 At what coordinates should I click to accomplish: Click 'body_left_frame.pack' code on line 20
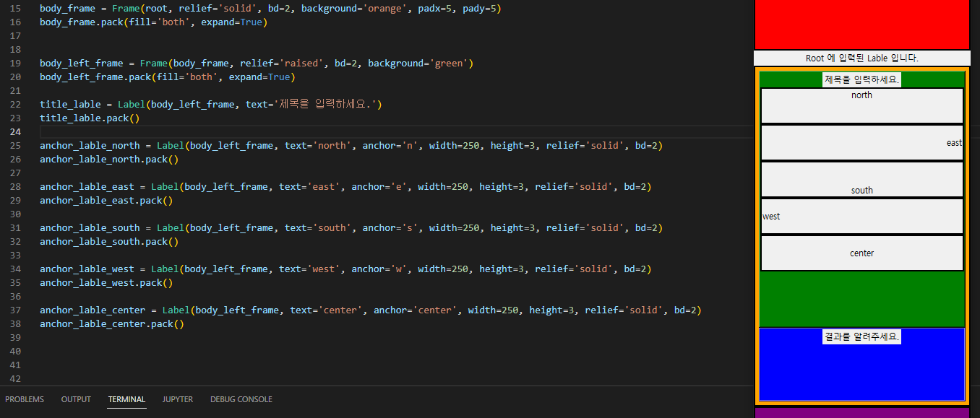[92, 77]
